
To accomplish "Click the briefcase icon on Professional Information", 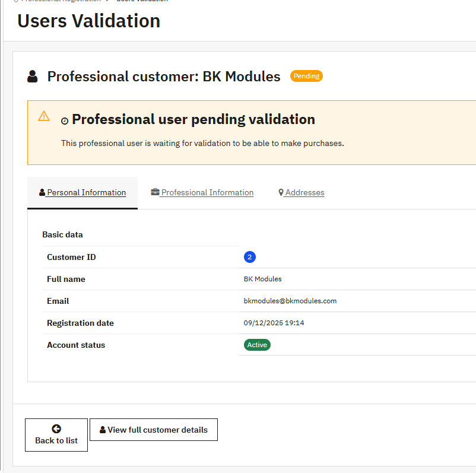I will pos(155,192).
